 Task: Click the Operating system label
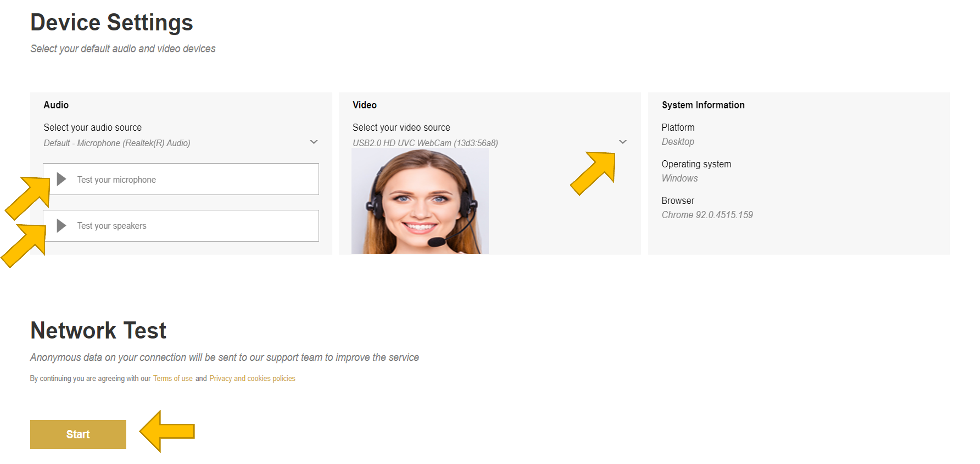[x=696, y=164]
